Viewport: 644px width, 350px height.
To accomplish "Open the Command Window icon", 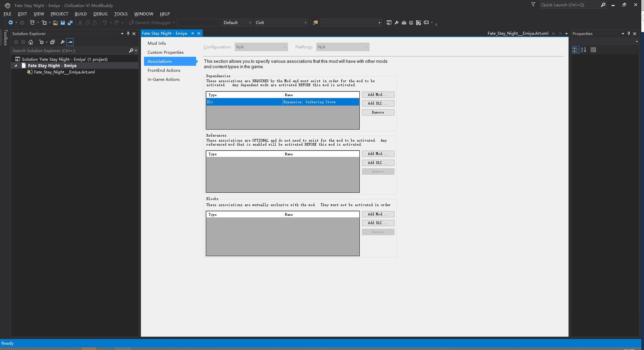I will 426,22.
